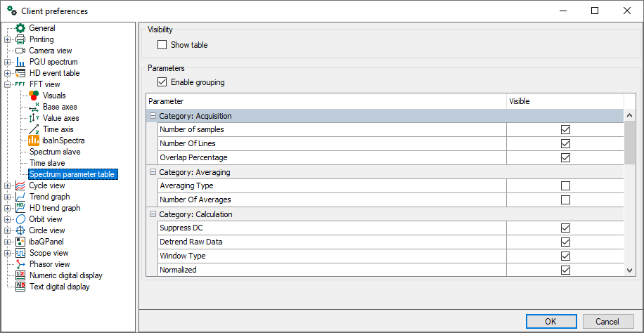Click the parameter table scrollbar down arrow
The height and width of the screenshot is (333, 644).
(629, 270)
